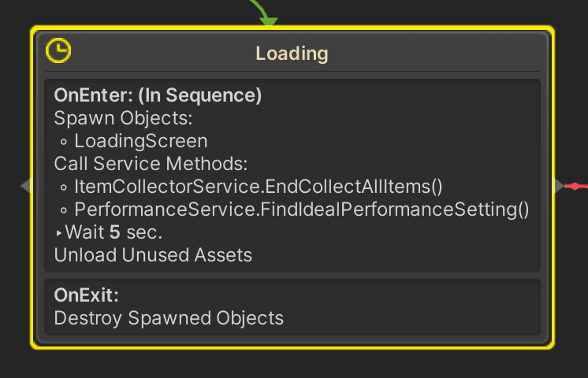Click the left gray input port arrow
Image resolution: width=588 pixels, height=378 pixels.
click(x=25, y=186)
